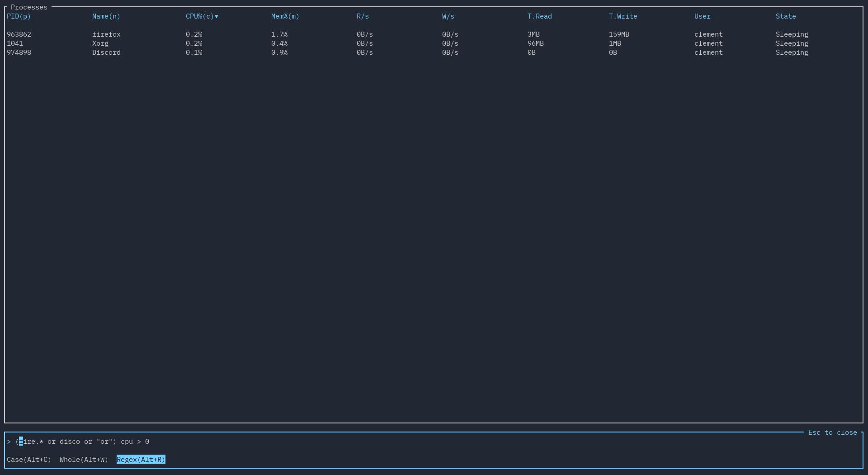Click the Esc to close hint

click(832, 432)
